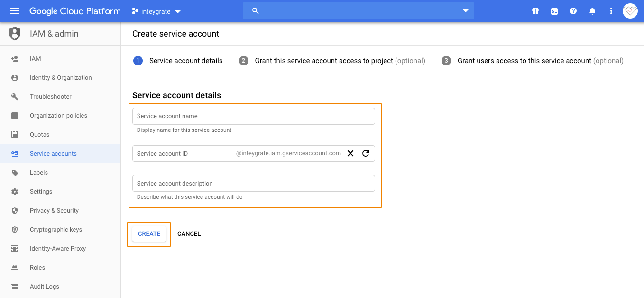Regenerate service account ID with refresh icon
This screenshot has width=644, height=298.
[366, 153]
